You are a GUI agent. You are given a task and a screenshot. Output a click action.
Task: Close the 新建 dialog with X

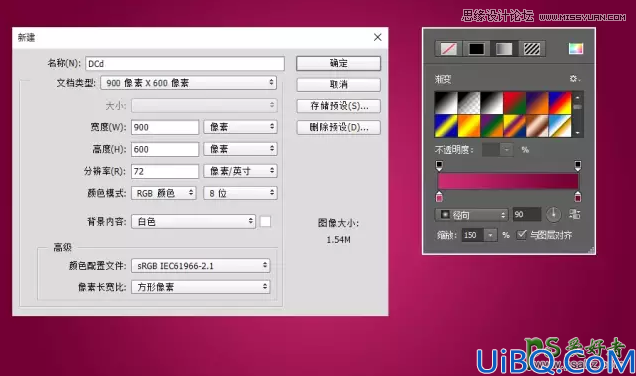pos(378,37)
